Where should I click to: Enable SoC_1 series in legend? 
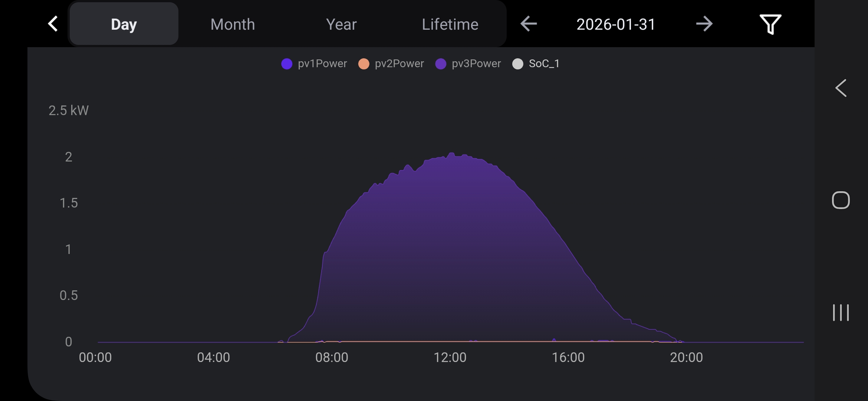click(x=543, y=64)
